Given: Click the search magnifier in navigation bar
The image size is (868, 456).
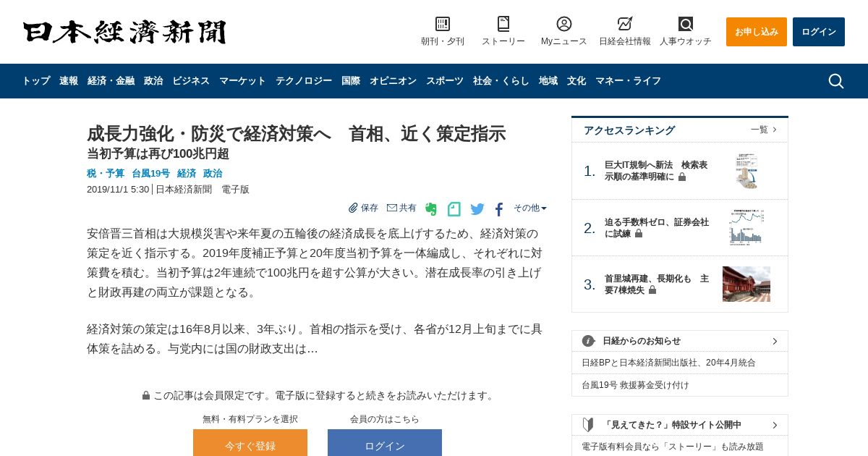Looking at the screenshot, I should point(836,81).
